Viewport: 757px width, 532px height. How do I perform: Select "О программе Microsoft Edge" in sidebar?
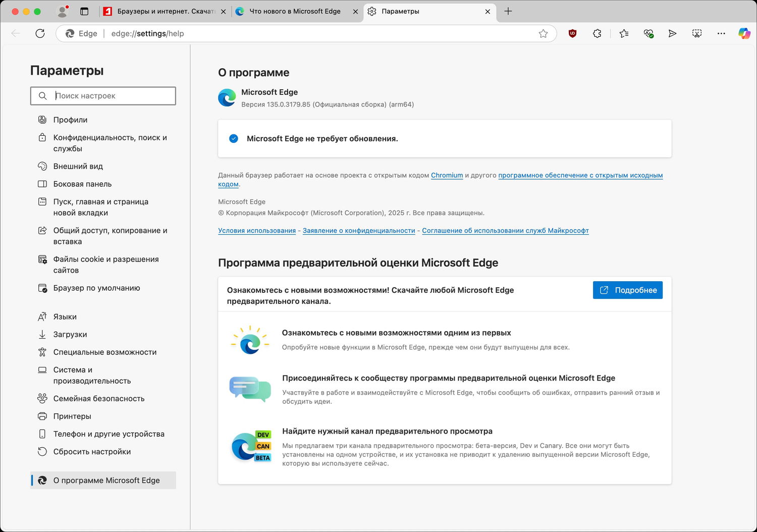point(103,481)
